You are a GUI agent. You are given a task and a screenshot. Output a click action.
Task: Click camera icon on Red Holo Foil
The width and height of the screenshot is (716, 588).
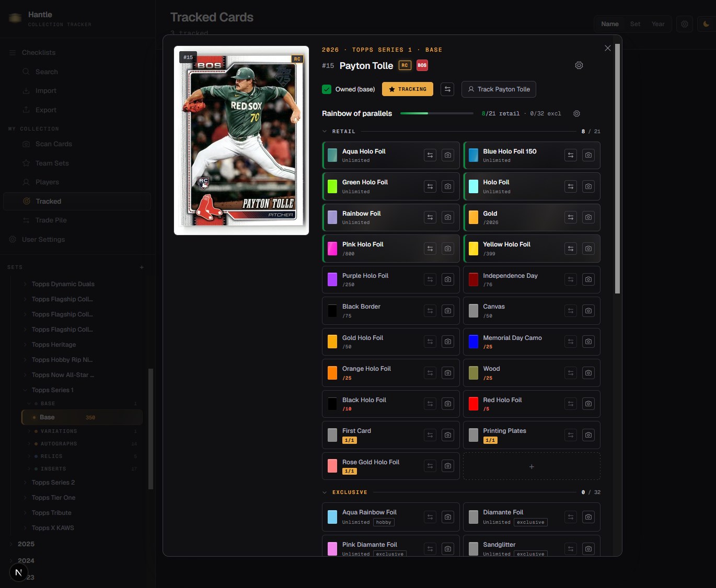(x=588, y=404)
